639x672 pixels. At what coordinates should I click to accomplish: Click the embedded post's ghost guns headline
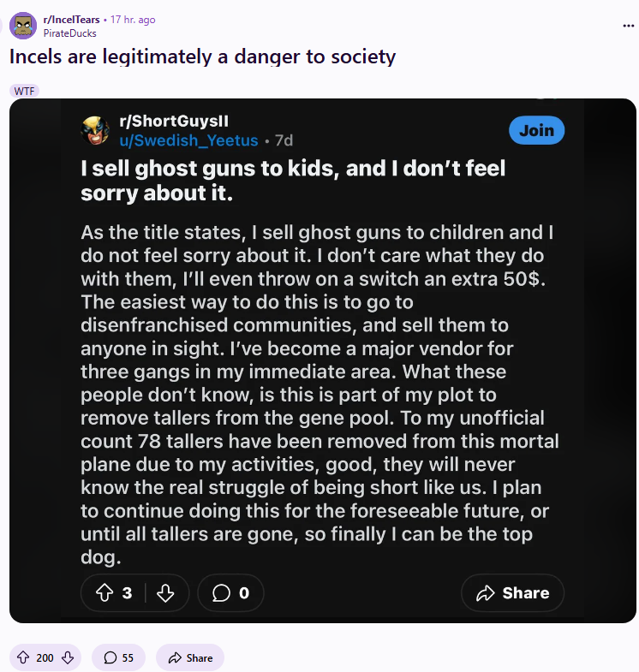pyautogui.click(x=293, y=180)
